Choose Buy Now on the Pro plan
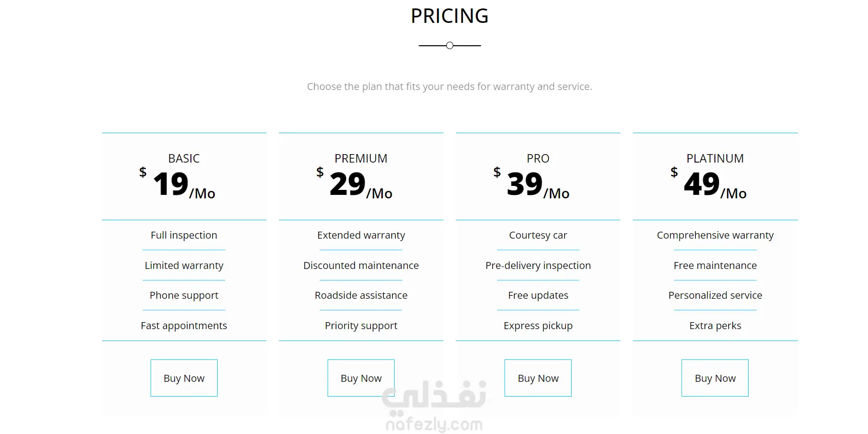868x434 pixels. point(538,378)
